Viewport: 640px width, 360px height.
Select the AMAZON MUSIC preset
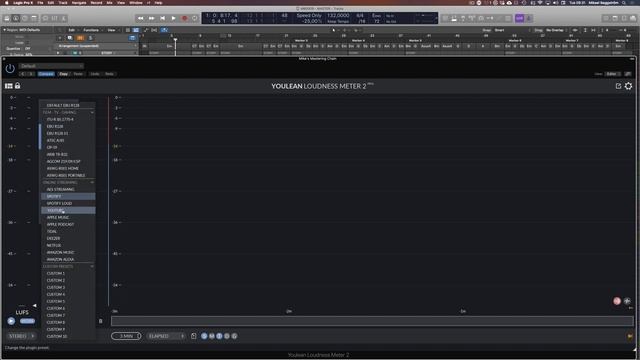tap(68, 252)
